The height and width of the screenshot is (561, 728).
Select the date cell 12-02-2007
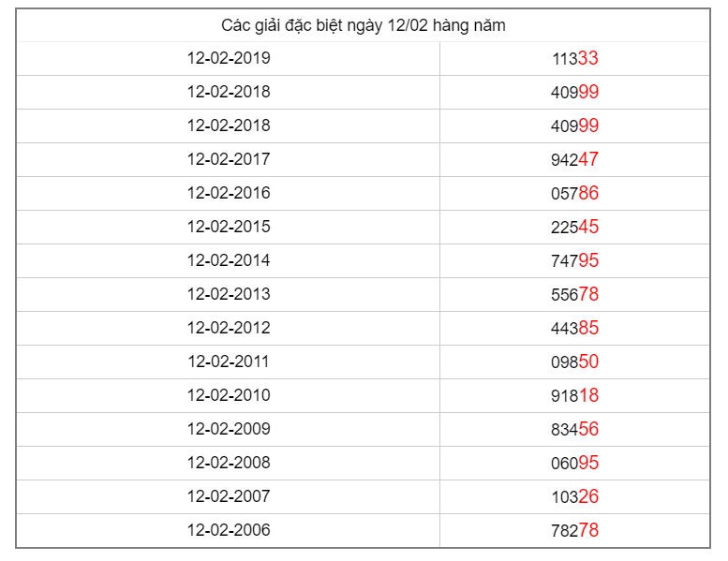(229, 496)
